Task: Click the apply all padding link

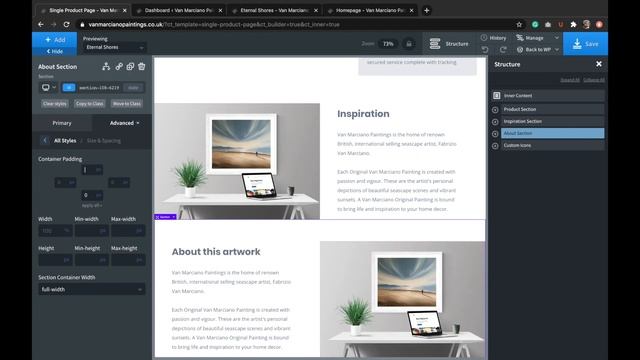Action: click(92, 205)
